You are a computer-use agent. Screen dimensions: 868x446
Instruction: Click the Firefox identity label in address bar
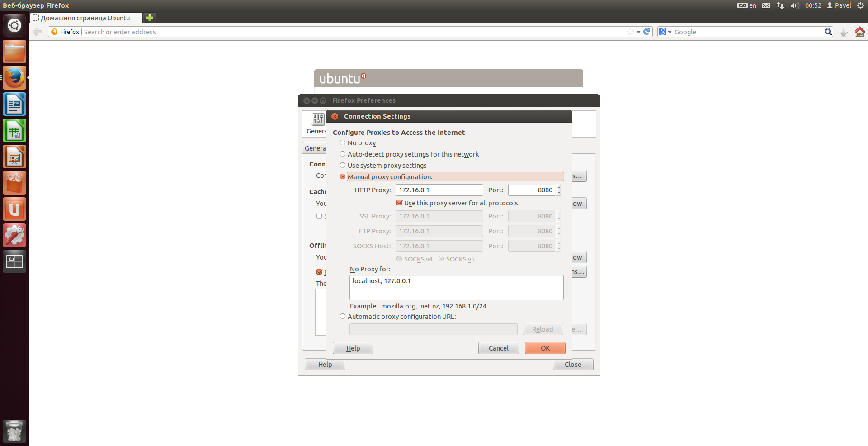tap(65, 32)
